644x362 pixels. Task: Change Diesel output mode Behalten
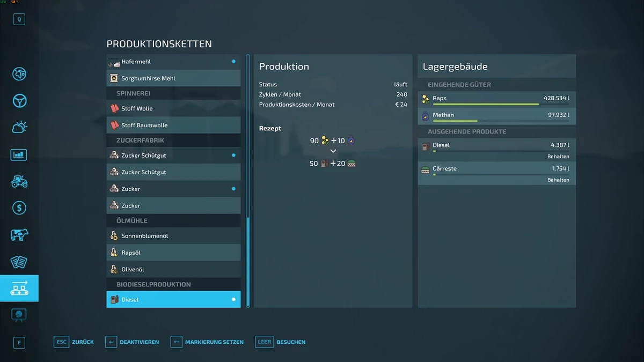[558, 157]
